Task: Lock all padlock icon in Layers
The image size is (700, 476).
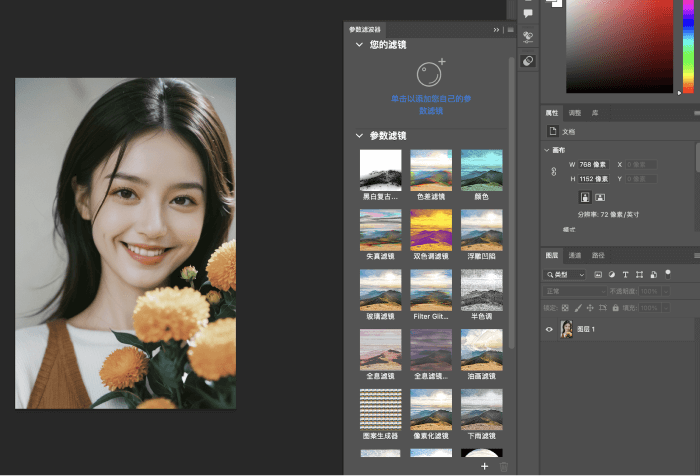Action: 616,308
